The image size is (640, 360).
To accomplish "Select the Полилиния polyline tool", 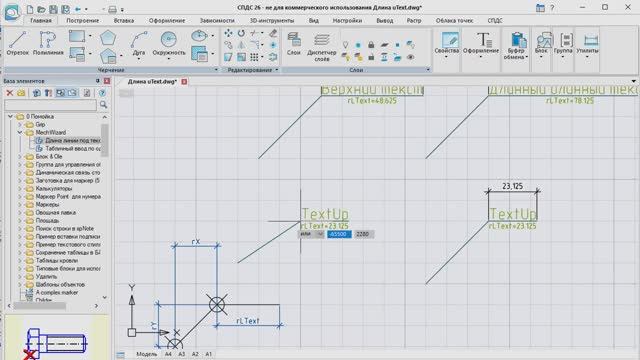I will tap(48, 43).
